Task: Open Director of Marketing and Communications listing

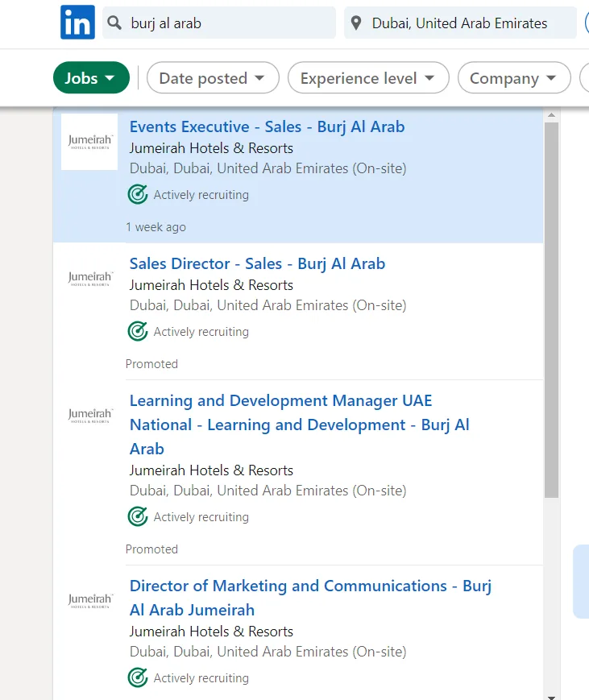Action: click(310, 598)
